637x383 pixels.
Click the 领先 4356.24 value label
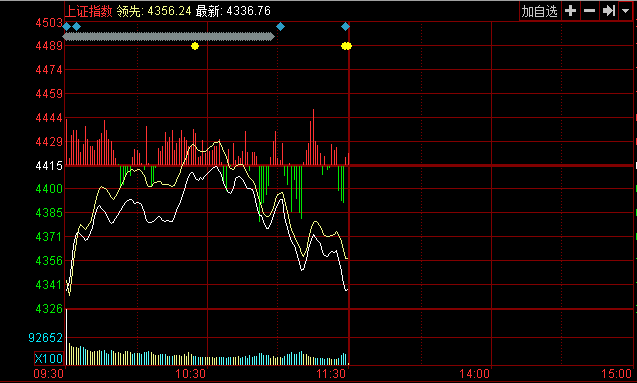[154, 11]
